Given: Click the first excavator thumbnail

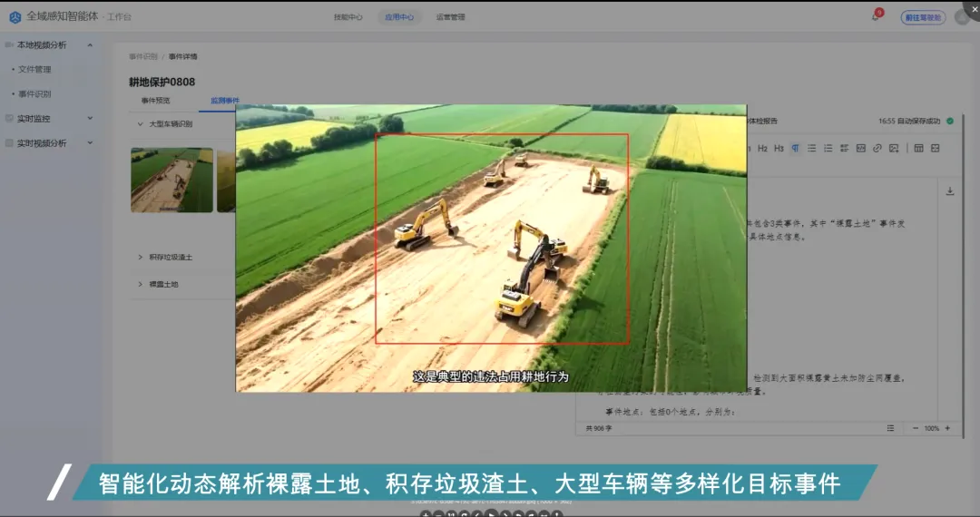Looking at the screenshot, I should 171,180.
